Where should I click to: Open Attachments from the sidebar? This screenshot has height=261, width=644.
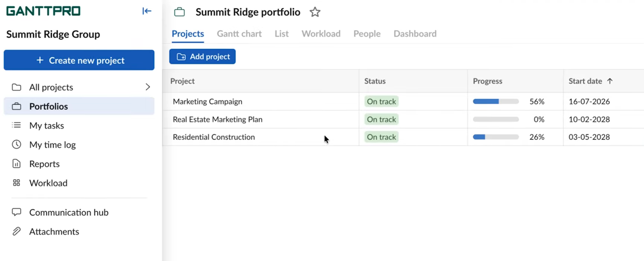click(x=79, y=232)
